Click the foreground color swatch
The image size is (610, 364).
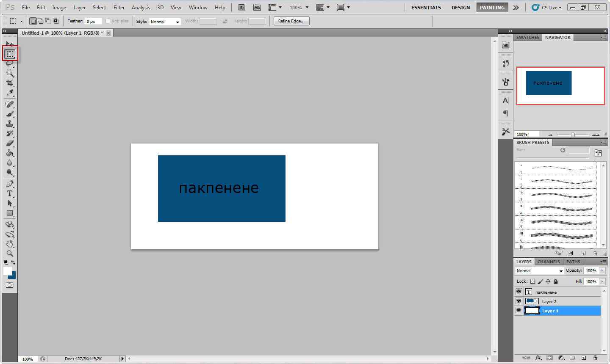pos(8,271)
